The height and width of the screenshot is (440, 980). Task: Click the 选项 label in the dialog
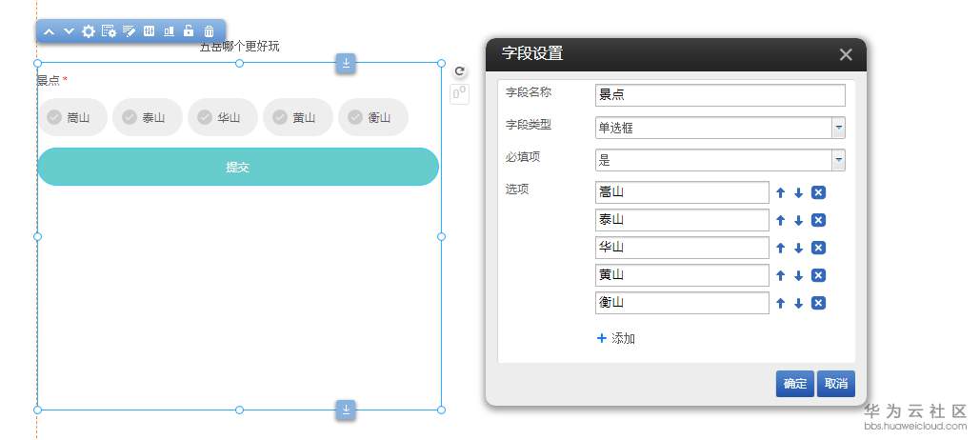pyautogui.click(x=517, y=189)
